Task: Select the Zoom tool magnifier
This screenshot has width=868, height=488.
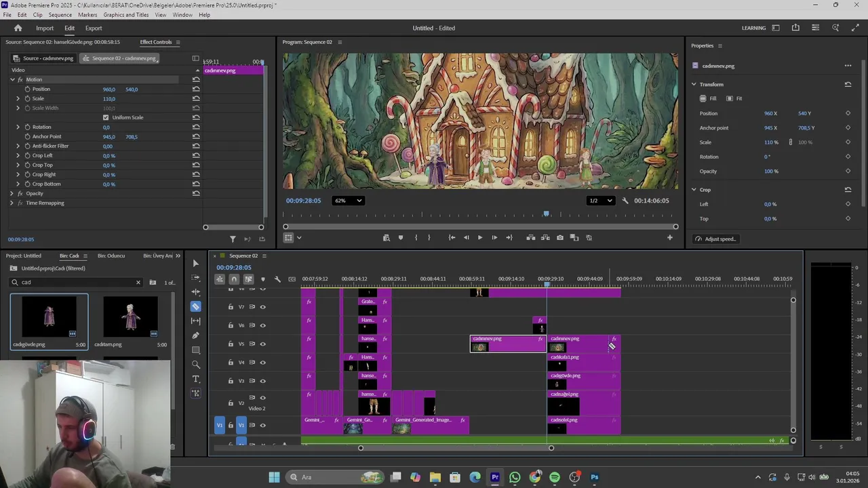Action: click(x=196, y=365)
